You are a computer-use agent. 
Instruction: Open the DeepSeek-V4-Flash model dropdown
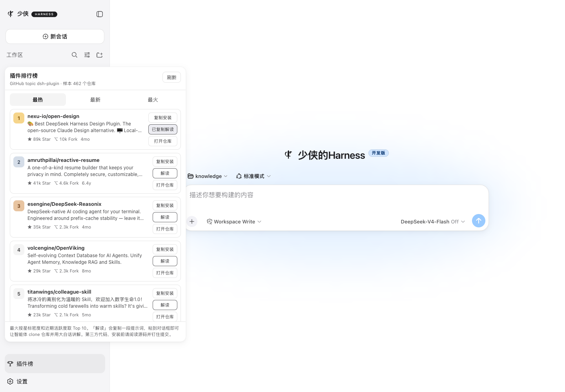tap(433, 221)
